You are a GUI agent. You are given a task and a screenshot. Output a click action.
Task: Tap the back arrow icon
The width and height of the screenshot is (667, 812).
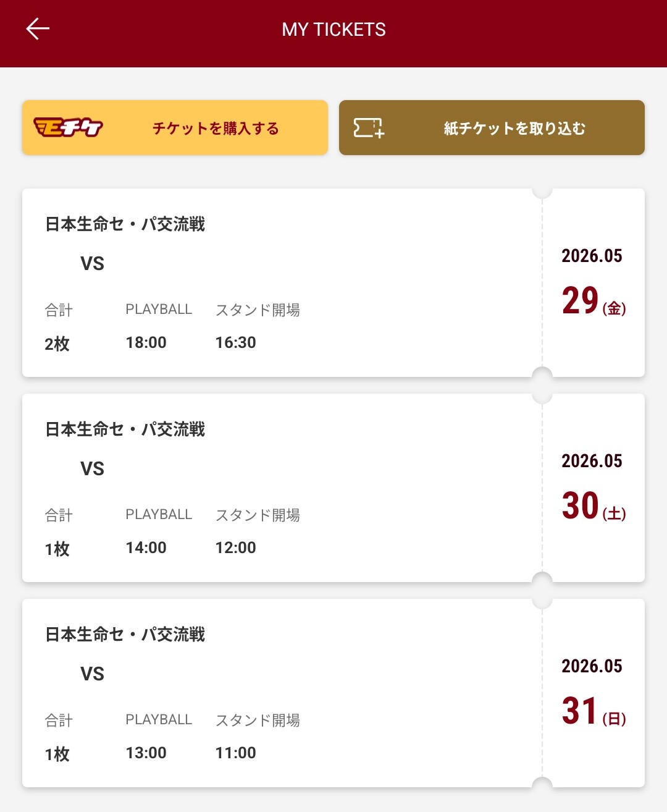(38, 28)
